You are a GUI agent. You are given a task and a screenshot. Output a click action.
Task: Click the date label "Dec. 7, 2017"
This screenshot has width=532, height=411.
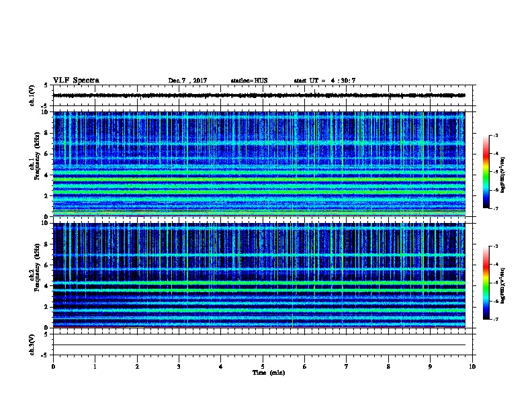point(187,81)
